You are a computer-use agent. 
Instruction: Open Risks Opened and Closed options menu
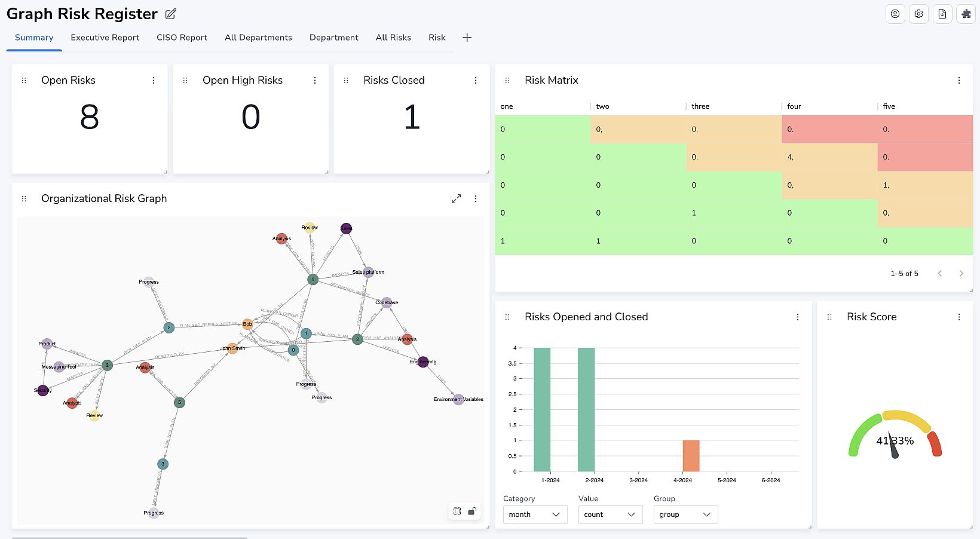[798, 317]
